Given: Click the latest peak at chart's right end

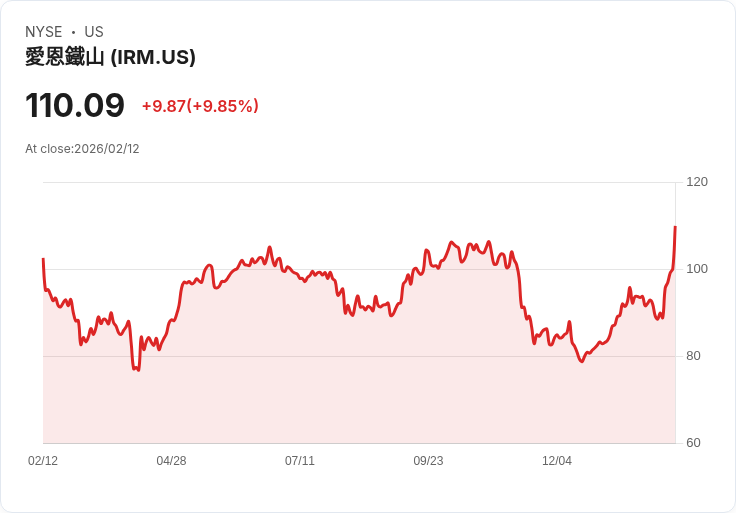Looking at the screenshot, I should (x=675, y=227).
